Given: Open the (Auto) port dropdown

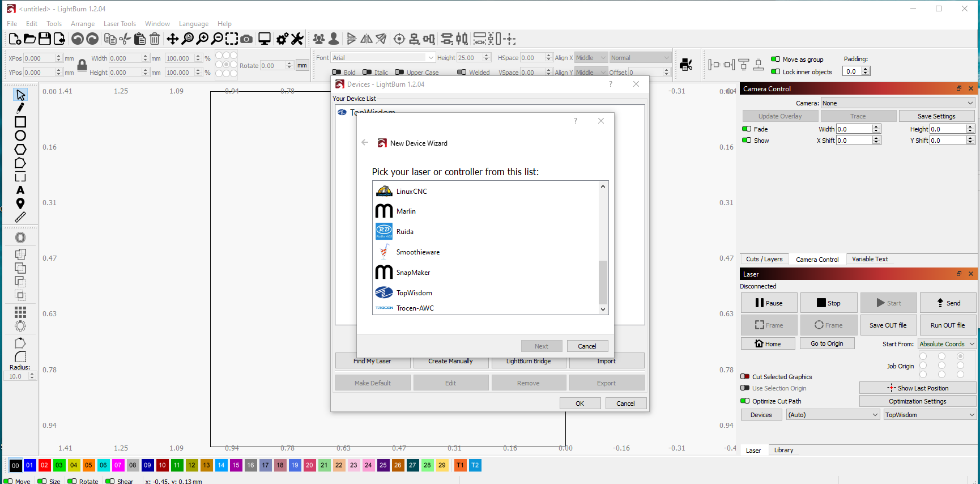Looking at the screenshot, I should tap(833, 415).
